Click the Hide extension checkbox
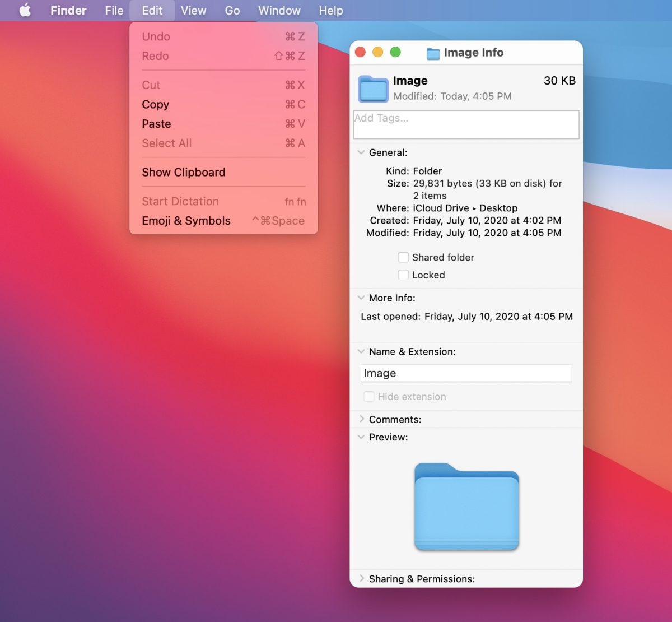 (x=369, y=397)
